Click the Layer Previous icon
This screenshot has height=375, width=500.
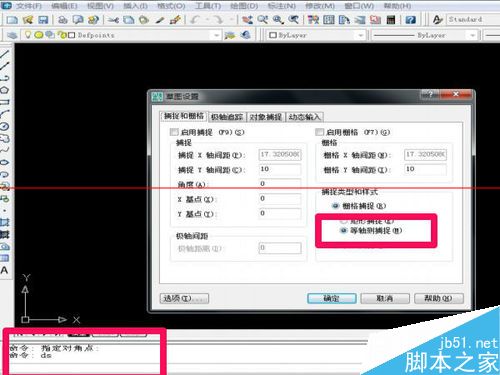pyautogui.click(x=246, y=35)
